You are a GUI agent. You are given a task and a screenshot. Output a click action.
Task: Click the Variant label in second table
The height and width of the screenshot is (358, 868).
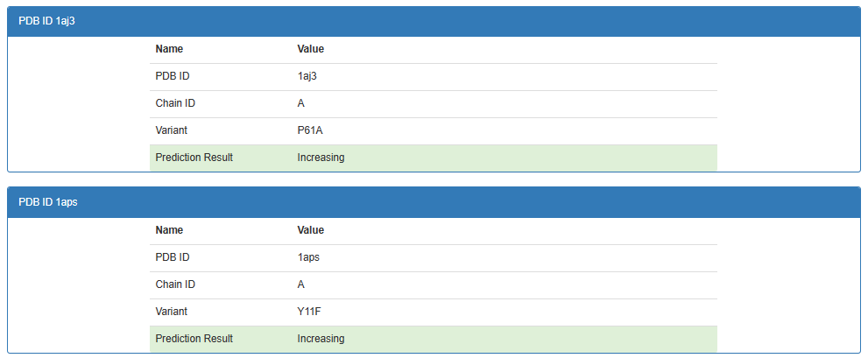click(171, 312)
